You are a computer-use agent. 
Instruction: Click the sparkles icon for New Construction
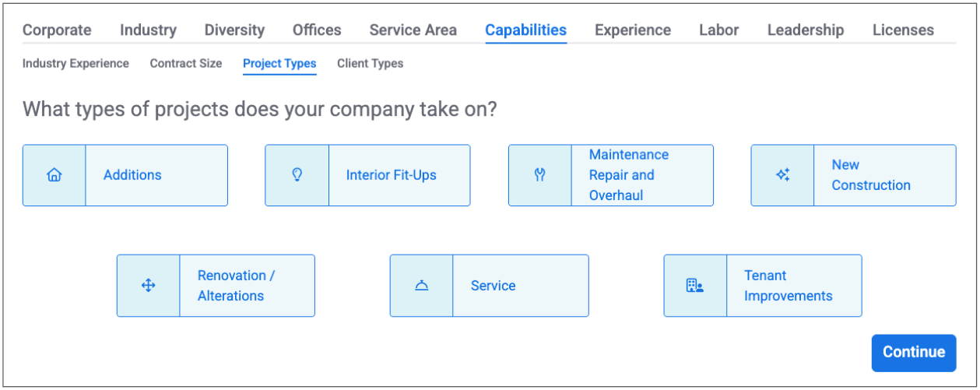(782, 175)
